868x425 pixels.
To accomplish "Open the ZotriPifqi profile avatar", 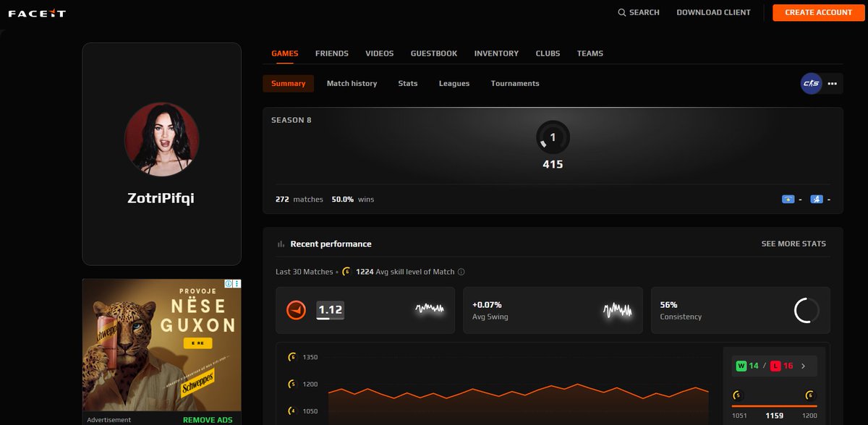I will coord(161,139).
